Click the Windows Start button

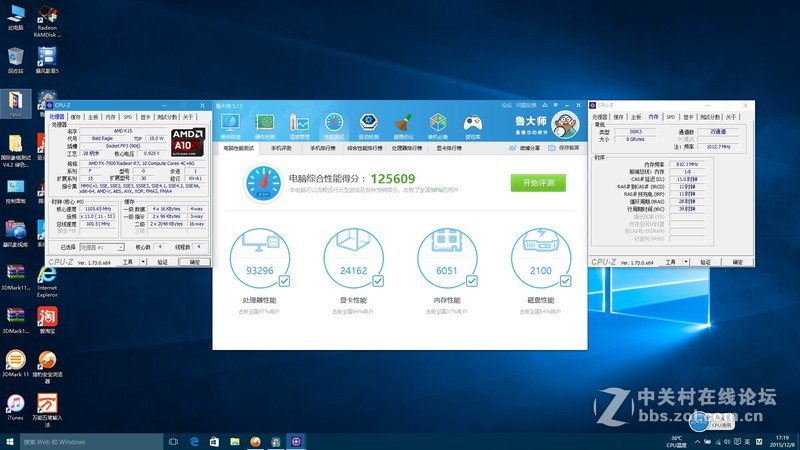click(10, 442)
